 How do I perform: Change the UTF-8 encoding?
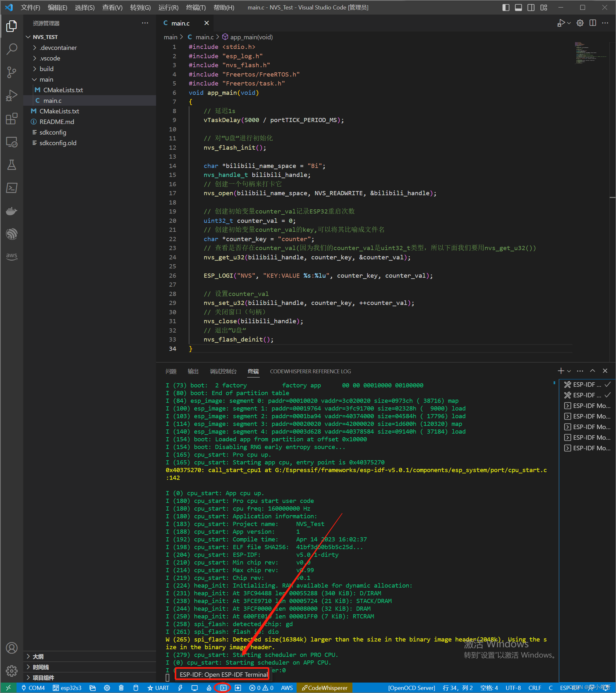pos(513,688)
